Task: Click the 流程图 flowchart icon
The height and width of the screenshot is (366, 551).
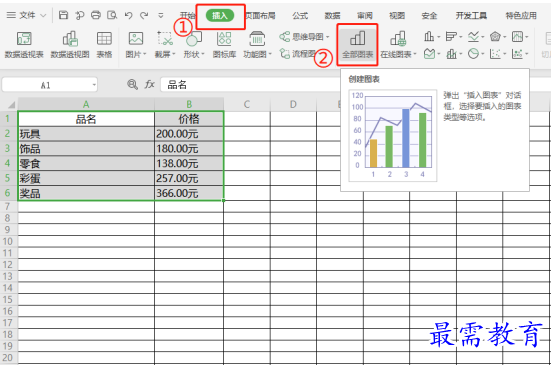Action: click(x=285, y=53)
